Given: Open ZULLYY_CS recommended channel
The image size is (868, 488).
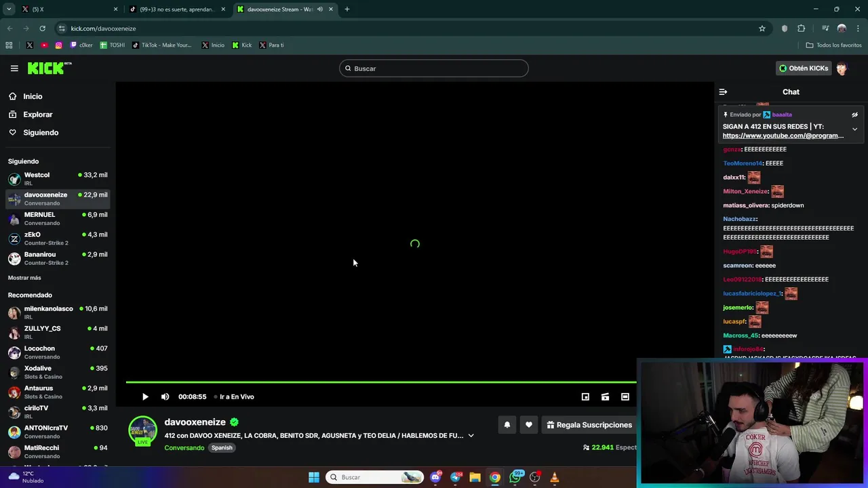Looking at the screenshot, I should pos(58,332).
